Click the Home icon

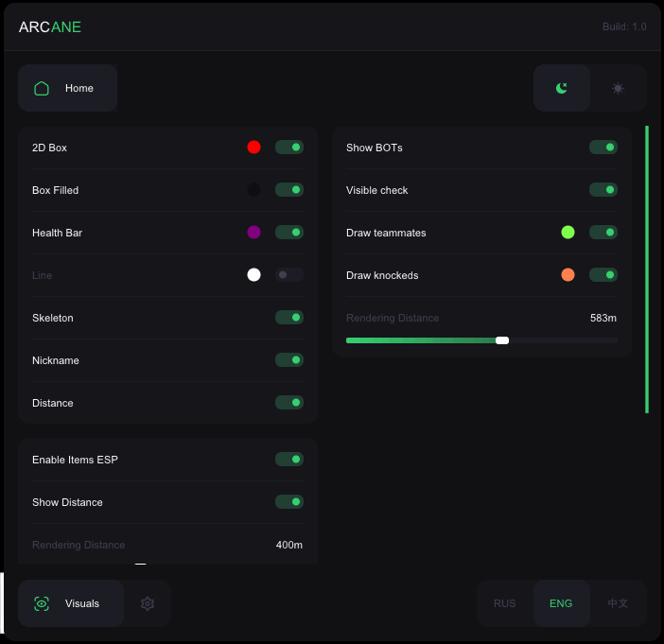(x=42, y=88)
